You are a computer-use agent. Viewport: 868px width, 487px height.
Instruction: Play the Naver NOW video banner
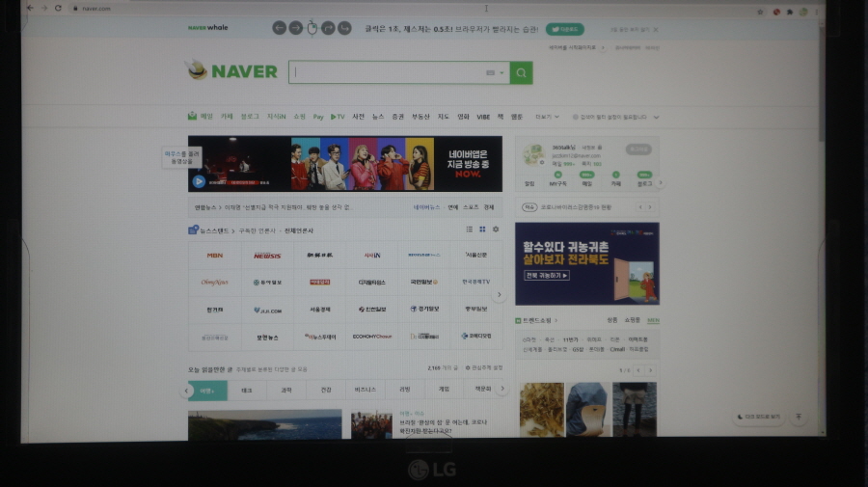(199, 181)
